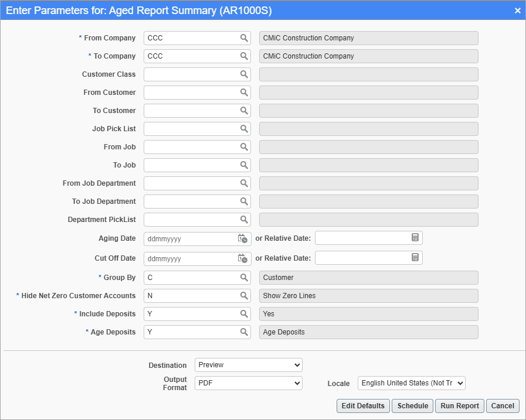Open the Hide Net Zero Customer Accounts lookup
526x420 pixels.
[x=246, y=295]
